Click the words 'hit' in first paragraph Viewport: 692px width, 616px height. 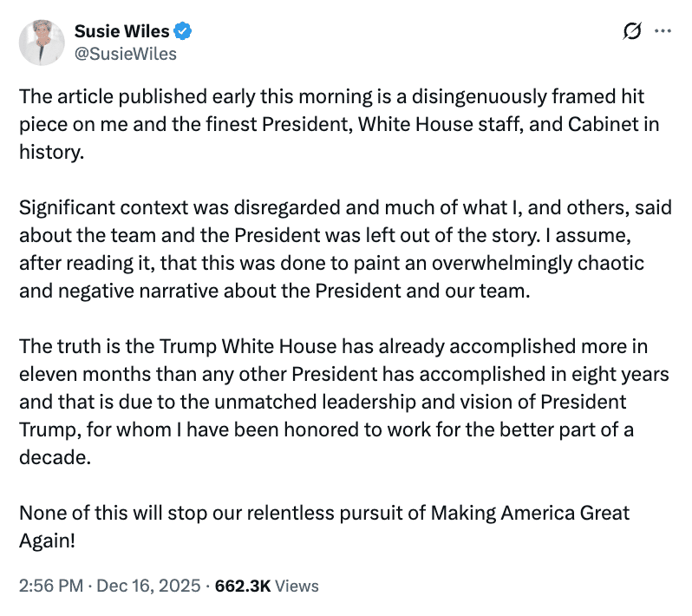[x=631, y=98]
